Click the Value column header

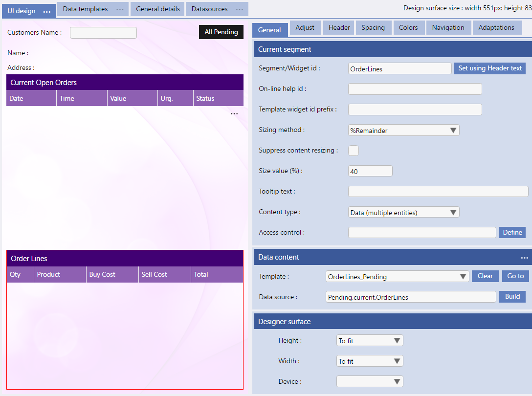tap(133, 98)
